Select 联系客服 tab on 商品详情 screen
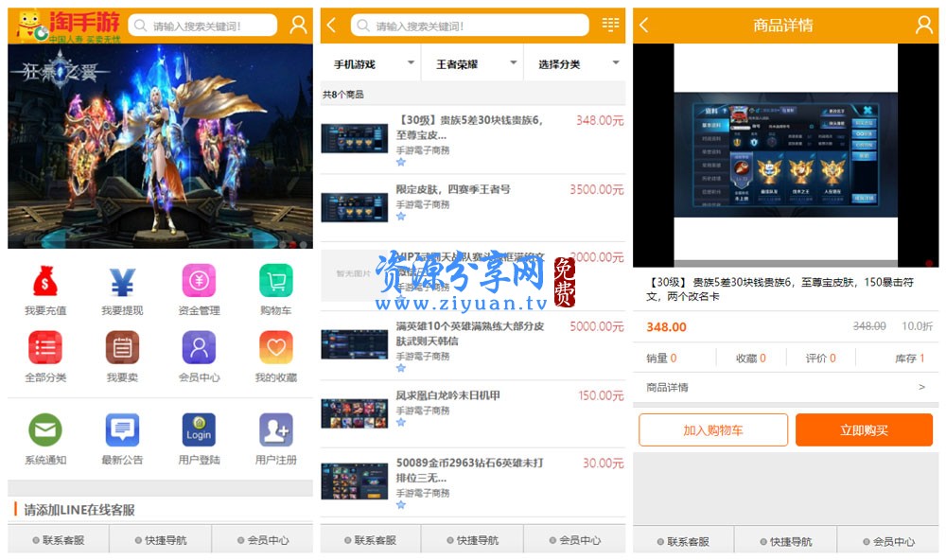 (x=683, y=541)
